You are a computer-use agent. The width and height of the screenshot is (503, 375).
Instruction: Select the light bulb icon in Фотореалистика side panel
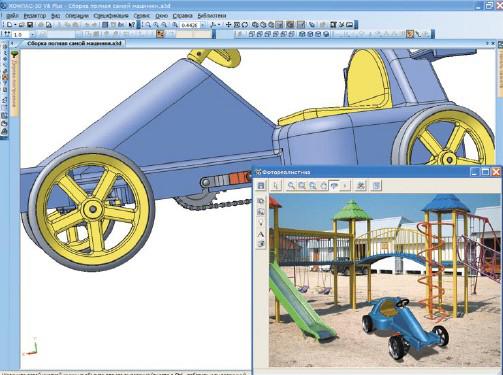tap(261, 222)
